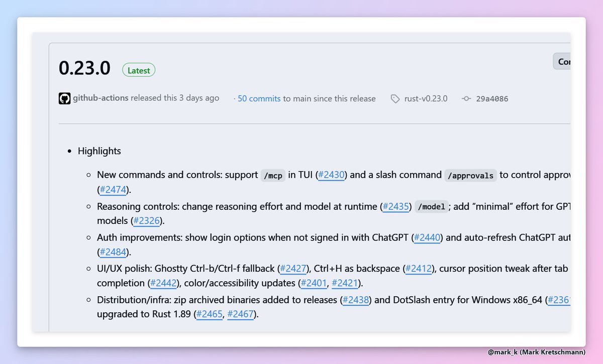Click the Latest release badge
603x364 pixels.
coord(138,70)
